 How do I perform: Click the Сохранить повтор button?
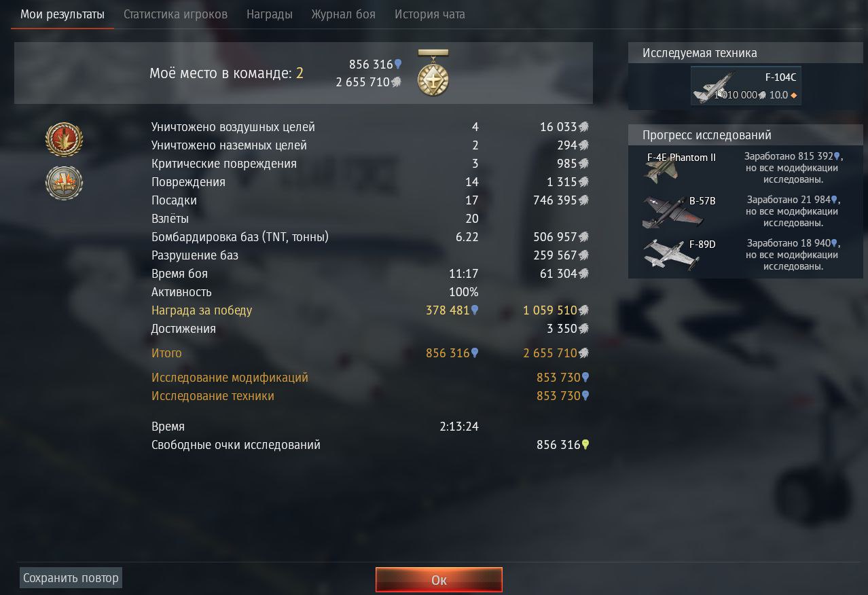71,578
